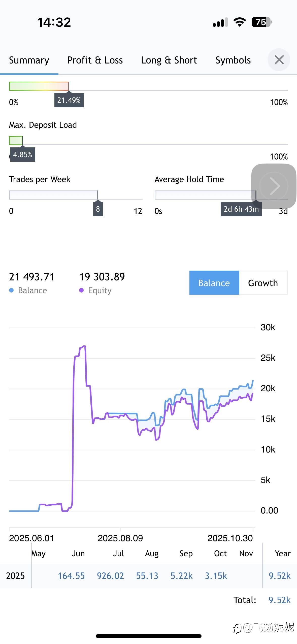The height and width of the screenshot is (644, 297).
Task: Tap the cellular signal bars icon
Action: click(x=220, y=22)
